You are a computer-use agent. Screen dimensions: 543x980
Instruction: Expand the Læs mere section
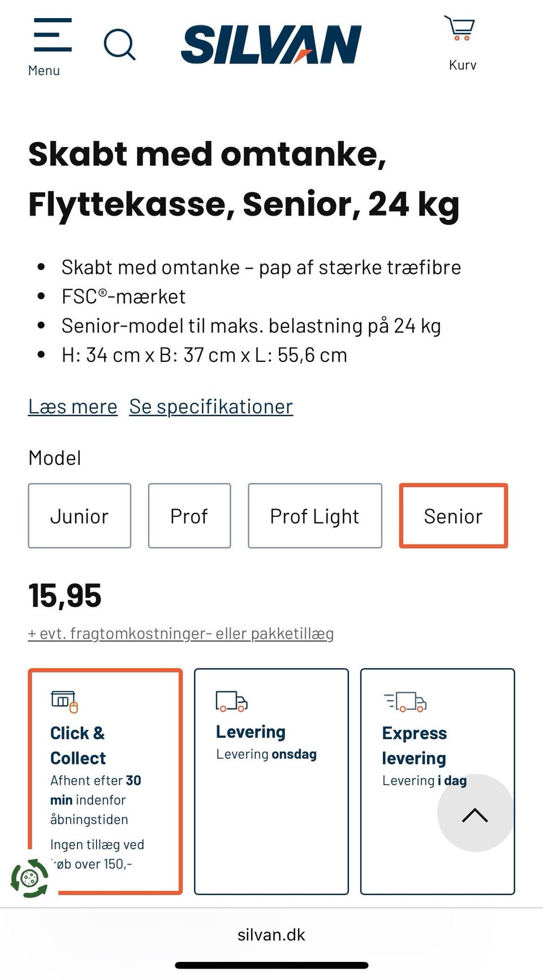click(72, 406)
